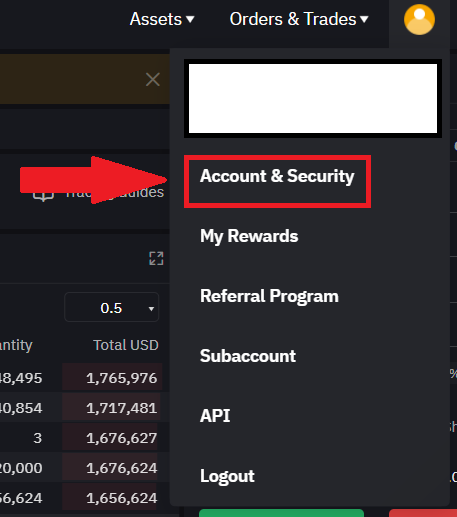Open My Rewards from the menu
The height and width of the screenshot is (517, 457).
249,236
